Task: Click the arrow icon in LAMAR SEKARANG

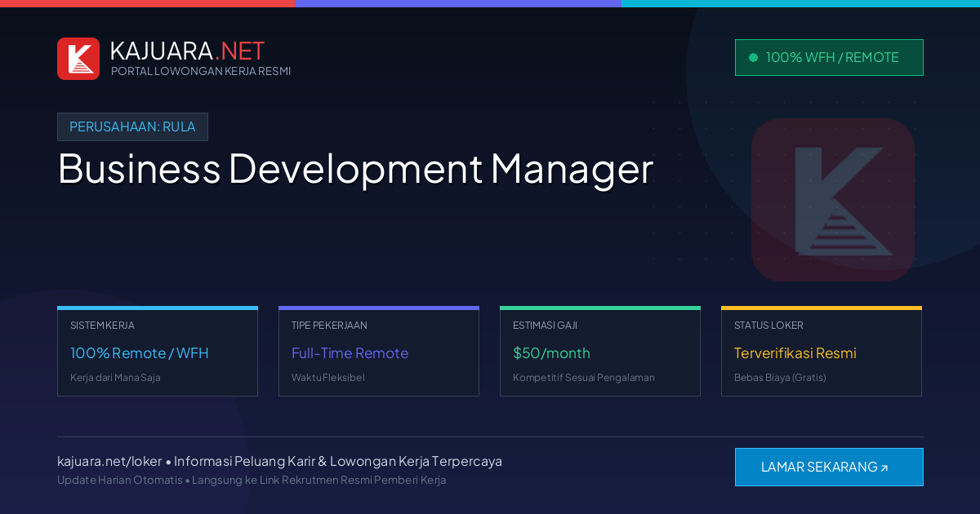Action: click(884, 468)
